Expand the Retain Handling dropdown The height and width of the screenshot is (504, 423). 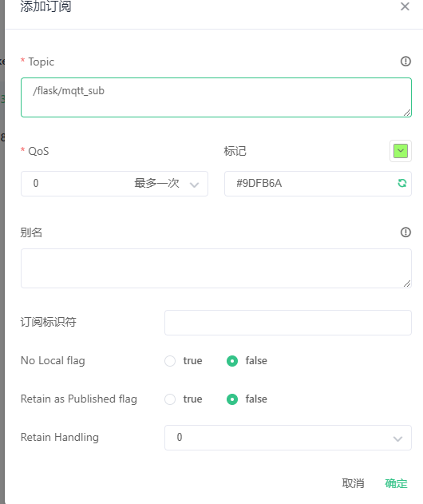point(288,438)
